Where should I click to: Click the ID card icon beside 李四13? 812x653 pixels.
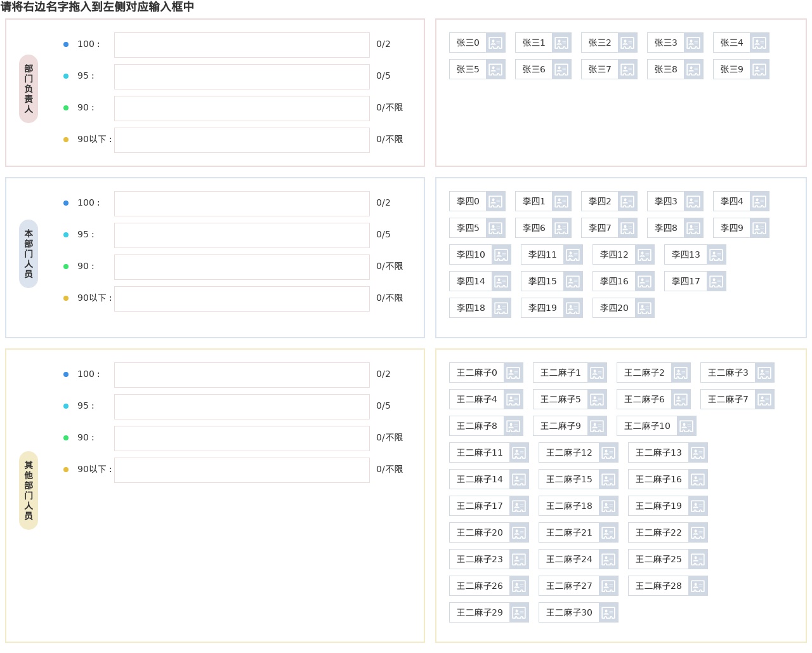coord(716,255)
